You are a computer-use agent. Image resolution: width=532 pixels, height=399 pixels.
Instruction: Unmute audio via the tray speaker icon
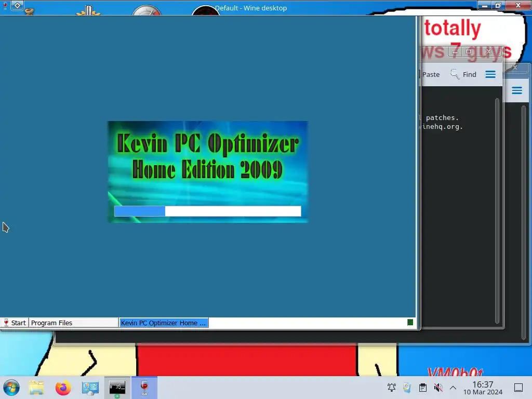coord(438,387)
